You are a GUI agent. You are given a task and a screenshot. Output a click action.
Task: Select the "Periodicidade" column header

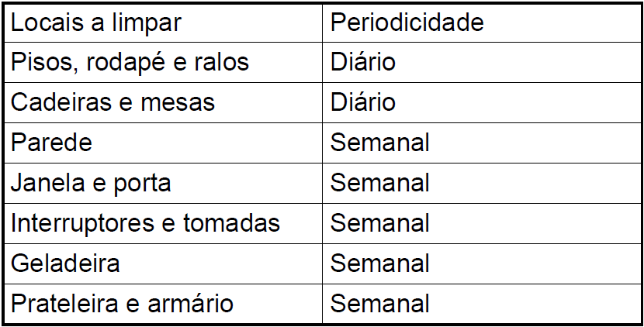click(407, 22)
